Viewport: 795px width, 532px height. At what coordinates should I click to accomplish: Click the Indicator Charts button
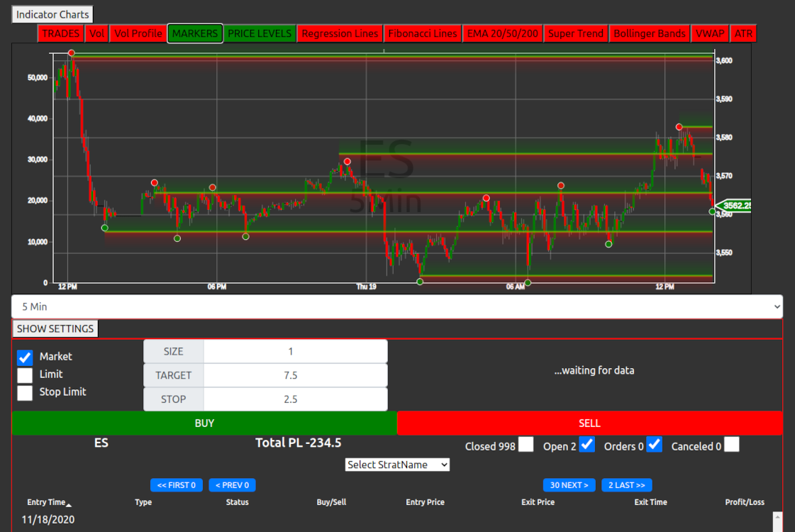tap(52, 15)
